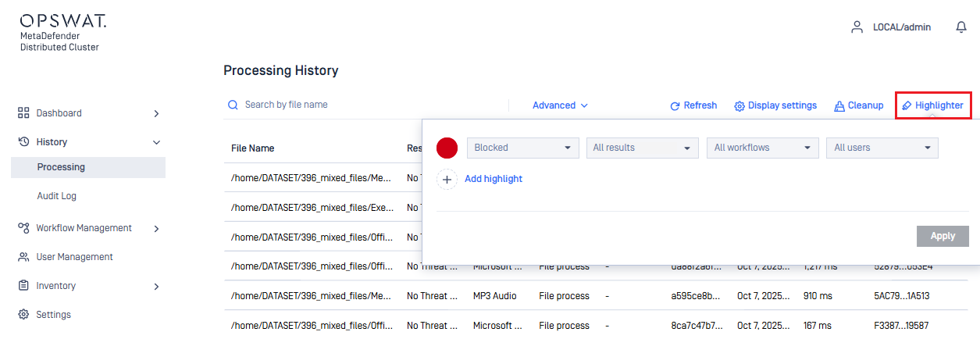The width and height of the screenshot is (980, 339).
Task: Expand the Workflow Management menu item
Action: (x=156, y=229)
